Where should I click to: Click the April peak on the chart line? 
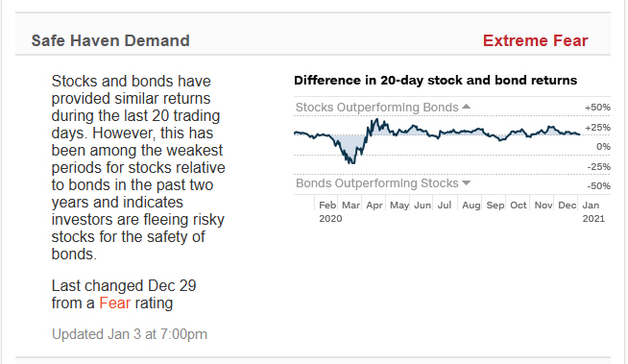[x=376, y=120]
